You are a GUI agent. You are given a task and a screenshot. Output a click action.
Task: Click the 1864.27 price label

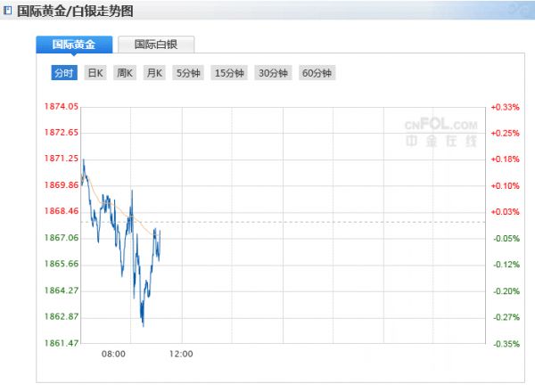point(62,290)
